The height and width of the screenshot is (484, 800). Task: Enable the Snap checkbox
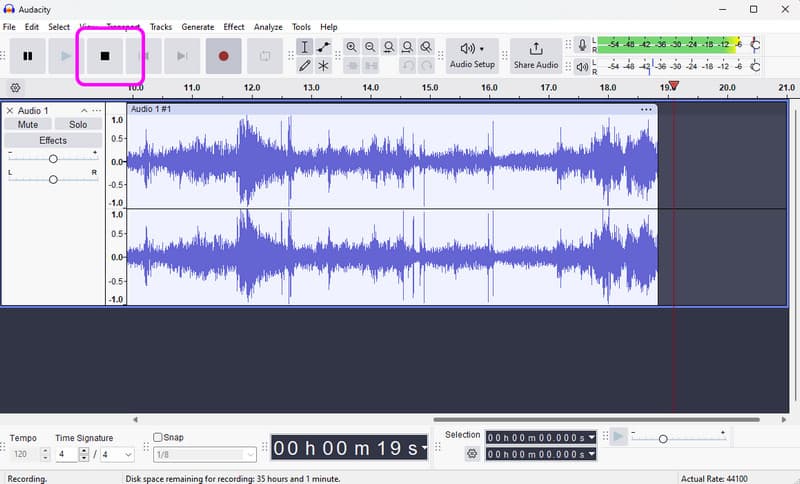pyautogui.click(x=158, y=437)
